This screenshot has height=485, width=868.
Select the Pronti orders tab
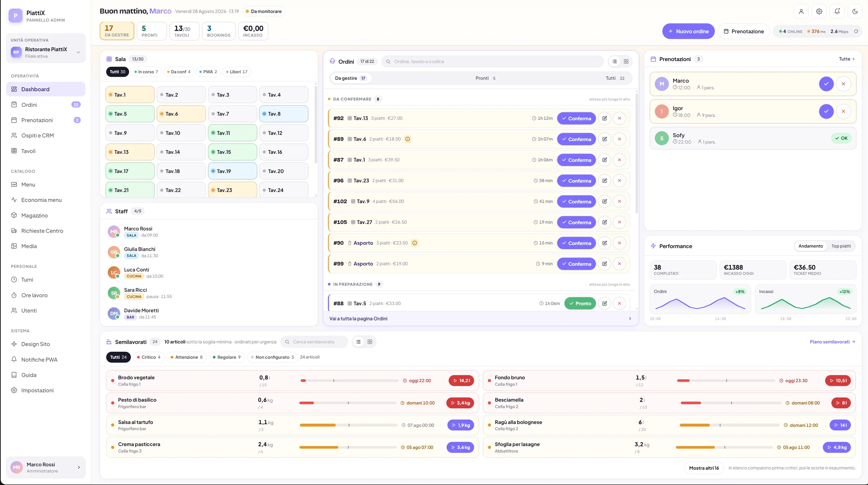pyautogui.click(x=485, y=78)
